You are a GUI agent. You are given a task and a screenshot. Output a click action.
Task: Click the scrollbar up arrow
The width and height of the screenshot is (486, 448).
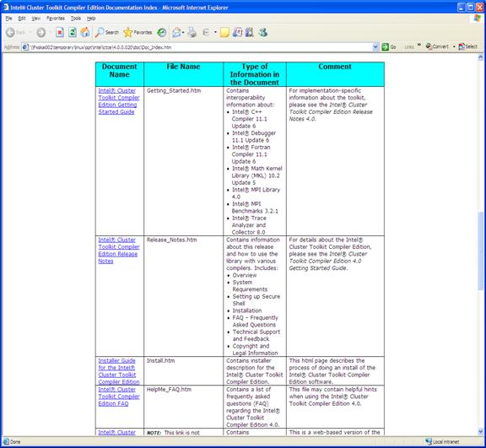coord(480,57)
